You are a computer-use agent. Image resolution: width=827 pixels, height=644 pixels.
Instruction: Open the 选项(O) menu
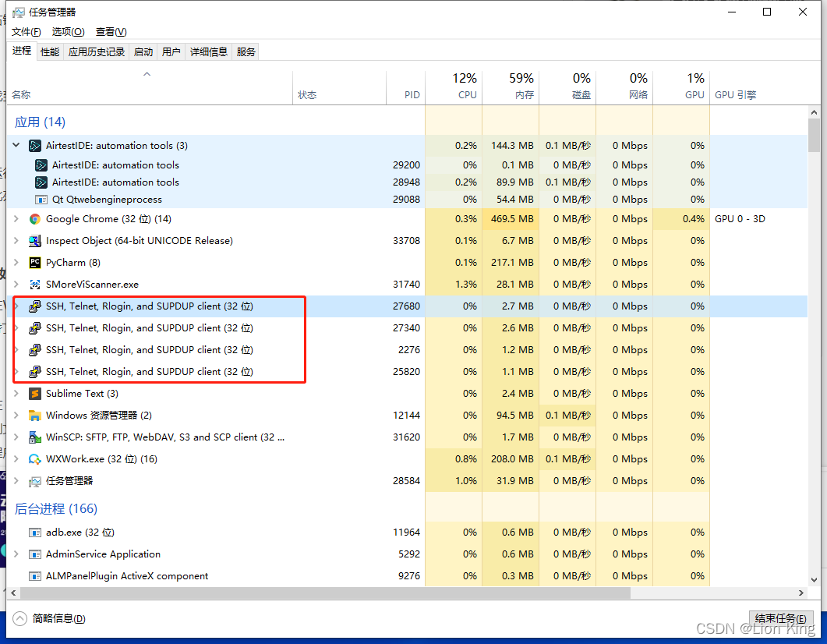pos(68,32)
